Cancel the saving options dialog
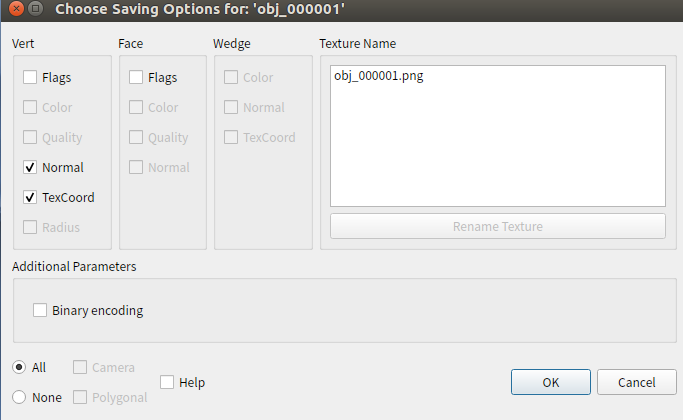The height and width of the screenshot is (420, 683). coord(636,382)
